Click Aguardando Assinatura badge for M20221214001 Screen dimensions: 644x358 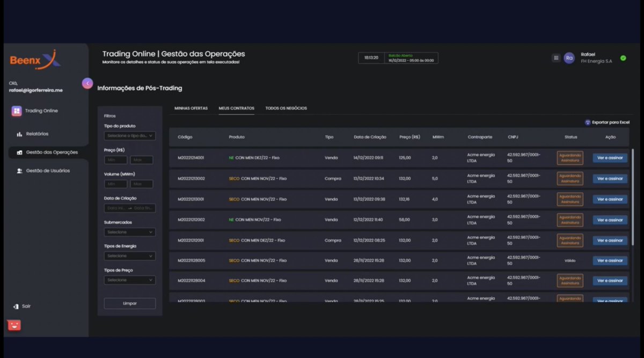[570, 158]
